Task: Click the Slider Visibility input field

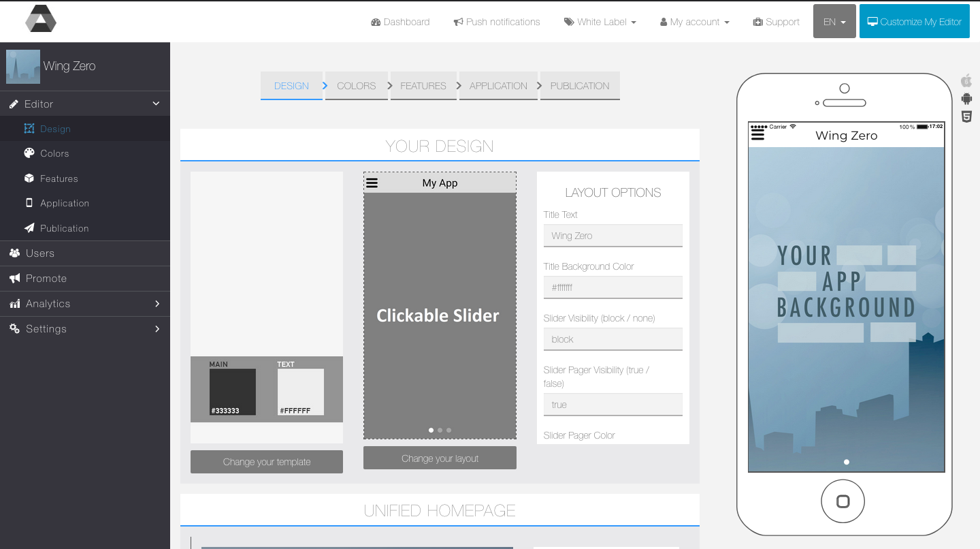Action: 612,339
